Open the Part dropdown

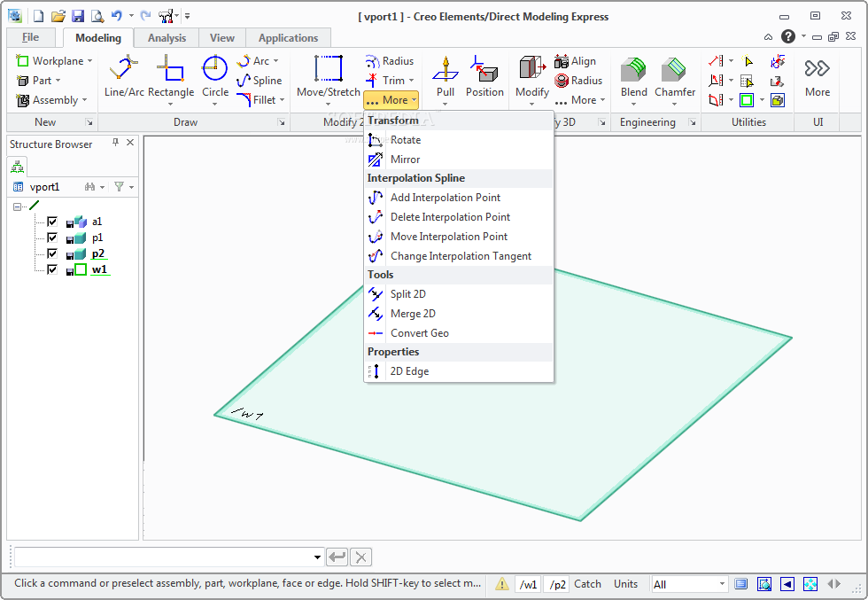(58, 81)
